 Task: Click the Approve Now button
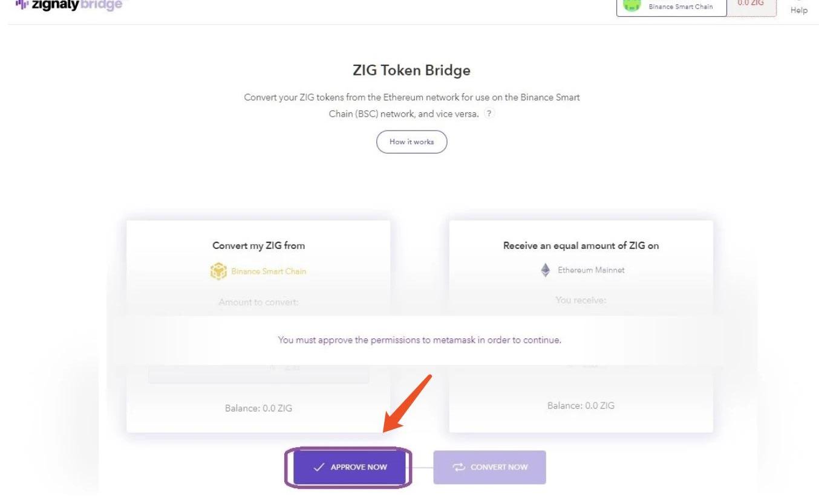(350, 467)
